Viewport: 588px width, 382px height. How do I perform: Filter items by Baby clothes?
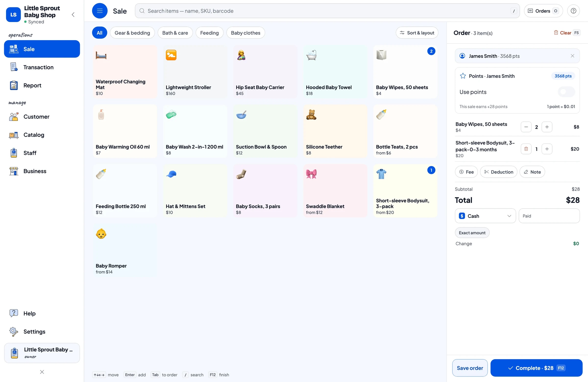(x=245, y=33)
